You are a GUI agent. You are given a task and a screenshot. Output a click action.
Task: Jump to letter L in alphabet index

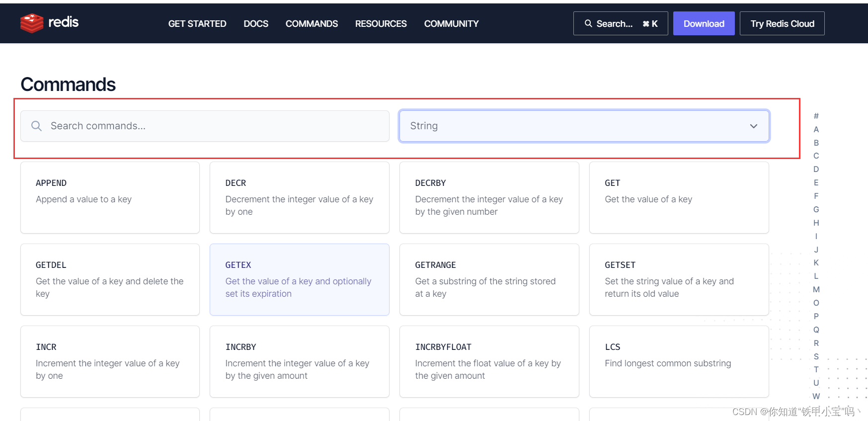point(816,276)
